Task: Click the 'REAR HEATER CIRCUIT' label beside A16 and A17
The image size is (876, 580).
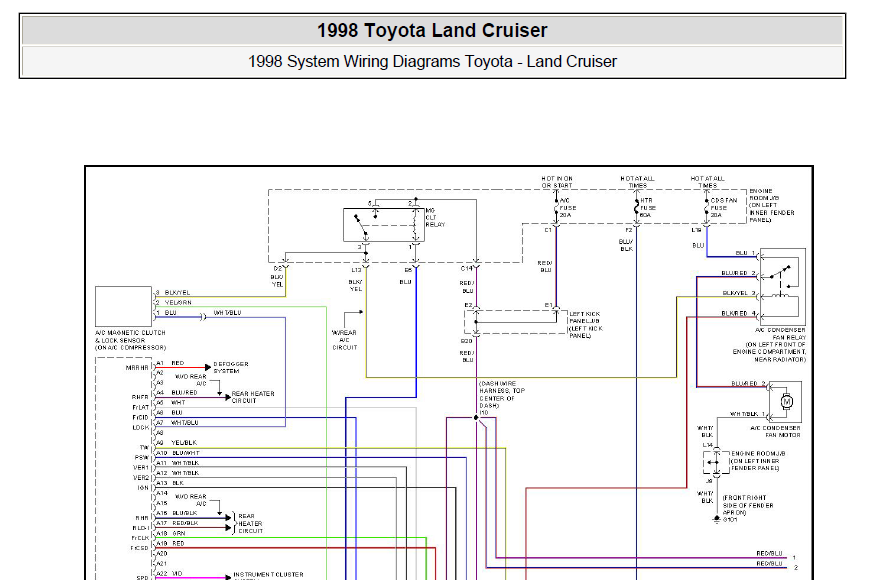Action: tap(250, 524)
